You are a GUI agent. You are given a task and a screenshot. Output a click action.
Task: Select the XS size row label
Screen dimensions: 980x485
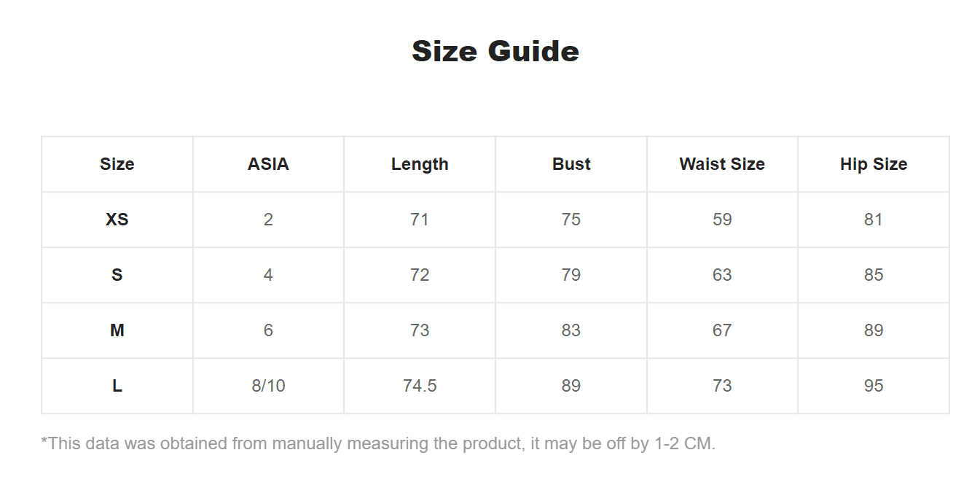117,220
